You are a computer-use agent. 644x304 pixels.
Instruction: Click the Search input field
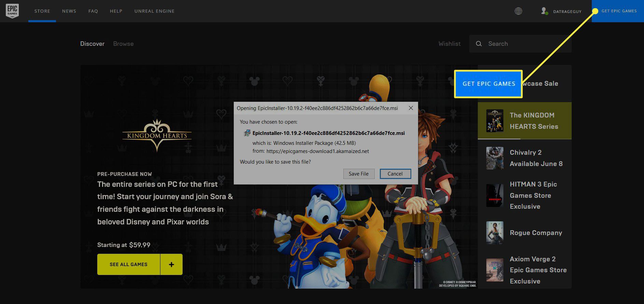(x=520, y=44)
